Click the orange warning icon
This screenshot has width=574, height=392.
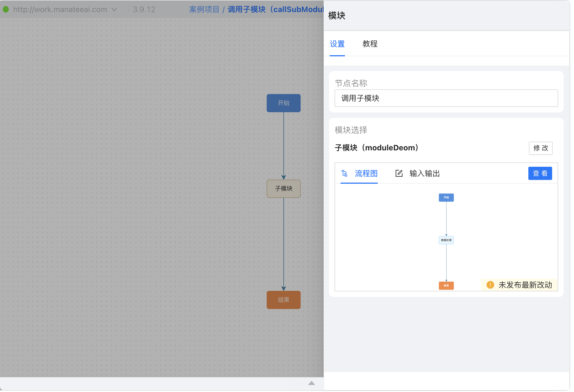[490, 285]
